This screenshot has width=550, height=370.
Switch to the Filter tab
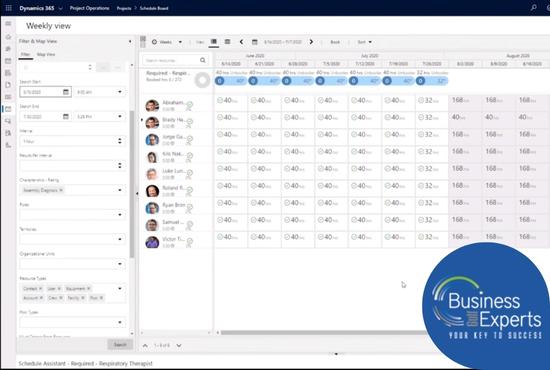(25, 54)
